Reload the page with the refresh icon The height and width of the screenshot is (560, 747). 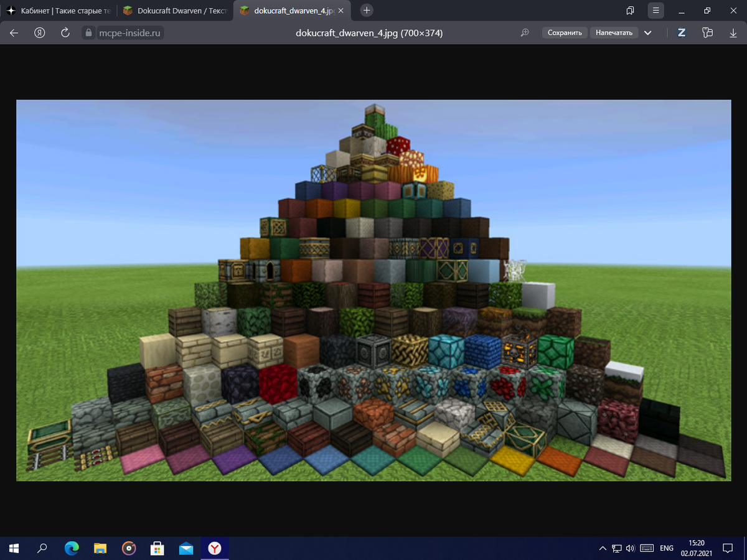point(65,33)
